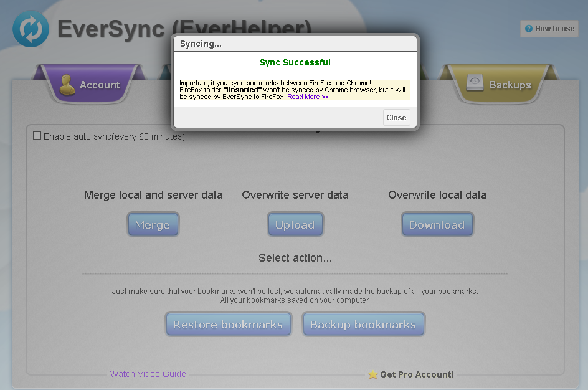
Task: Click the Merge button
Action: tap(153, 225)
